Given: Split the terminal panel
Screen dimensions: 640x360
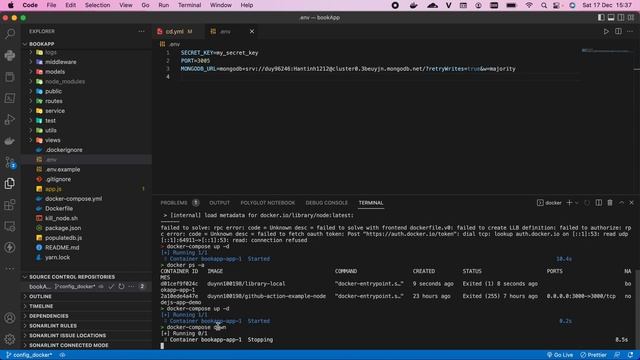Looking at the screenshot, I should tap(598, 203).
